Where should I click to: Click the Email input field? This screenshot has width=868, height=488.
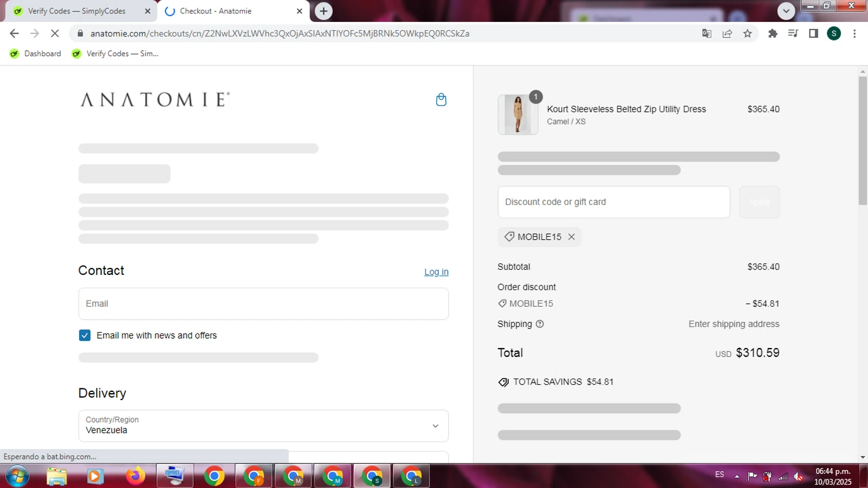pyautogui.click(x=263, y=304)
